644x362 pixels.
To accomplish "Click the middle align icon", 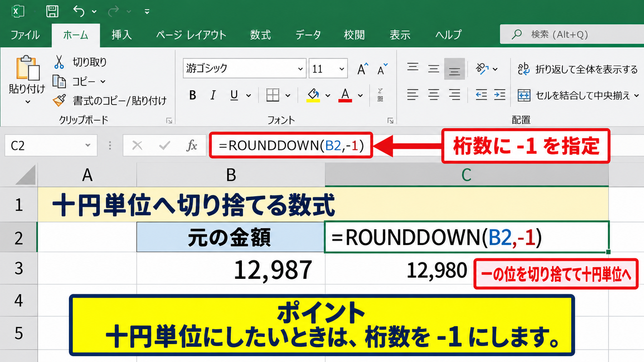I will pyautogui.click(x=434, y=68).
